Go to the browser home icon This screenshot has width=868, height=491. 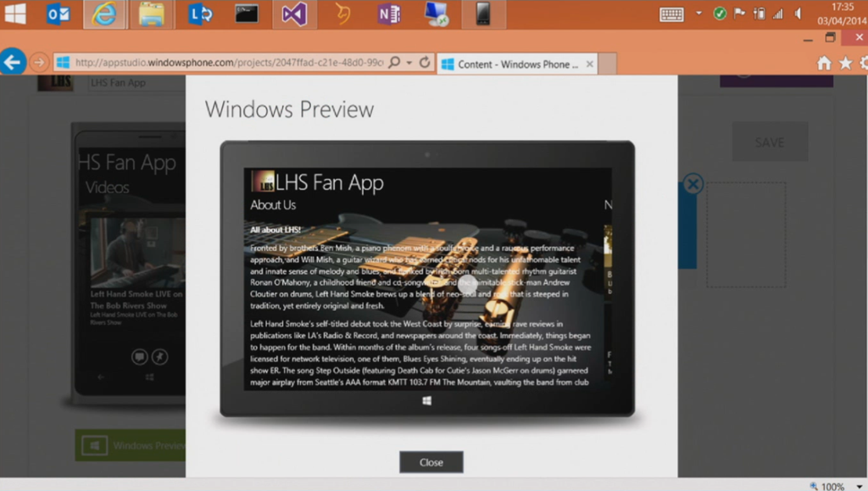coord(824,63)
